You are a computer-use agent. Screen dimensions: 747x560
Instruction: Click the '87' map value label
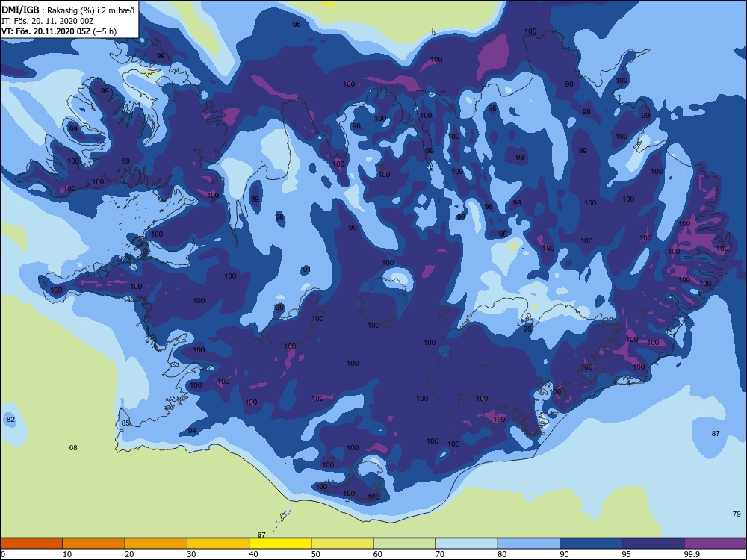tap(716, 433)
